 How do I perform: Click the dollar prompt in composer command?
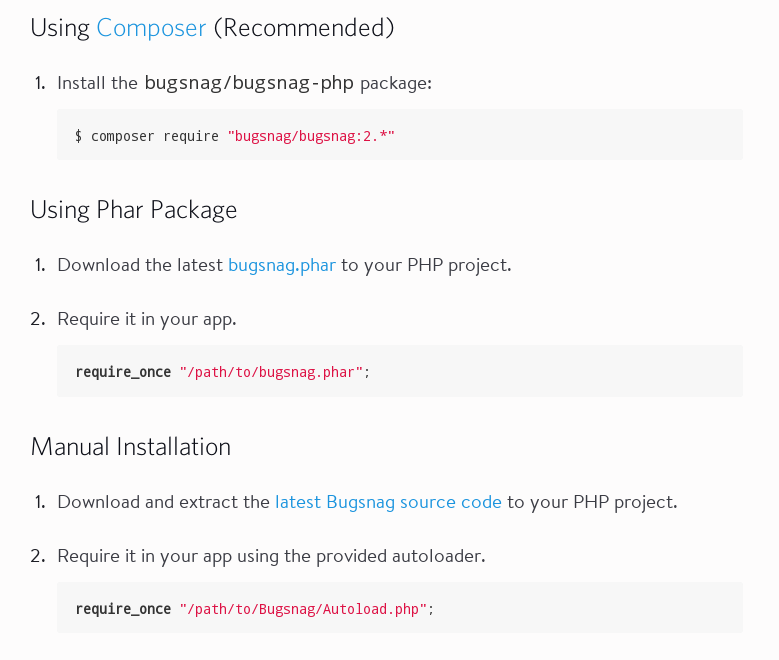[79, 135]
